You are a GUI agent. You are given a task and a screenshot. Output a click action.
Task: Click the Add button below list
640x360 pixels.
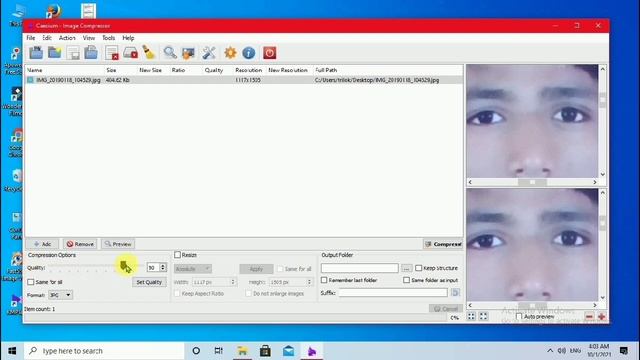click(42, 244)
